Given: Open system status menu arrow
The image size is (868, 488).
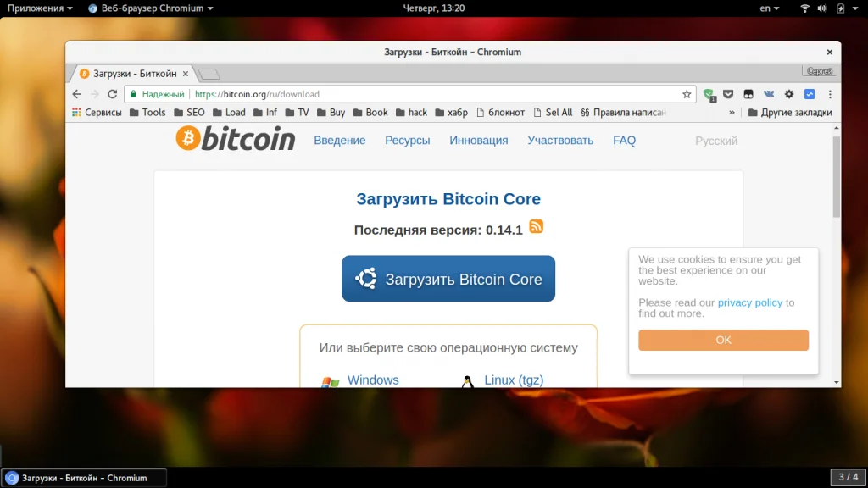Looking at the screenshot, I should (855, 8).
